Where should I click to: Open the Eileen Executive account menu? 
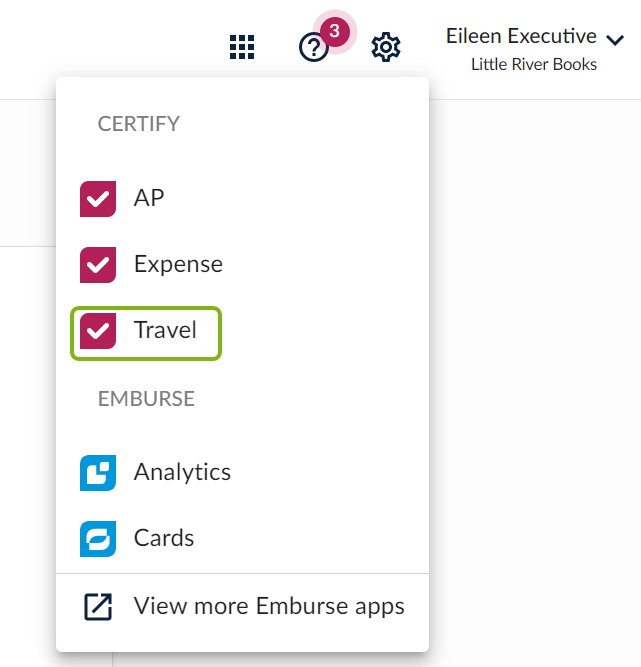pyautogui.click(x=535, y=48)
